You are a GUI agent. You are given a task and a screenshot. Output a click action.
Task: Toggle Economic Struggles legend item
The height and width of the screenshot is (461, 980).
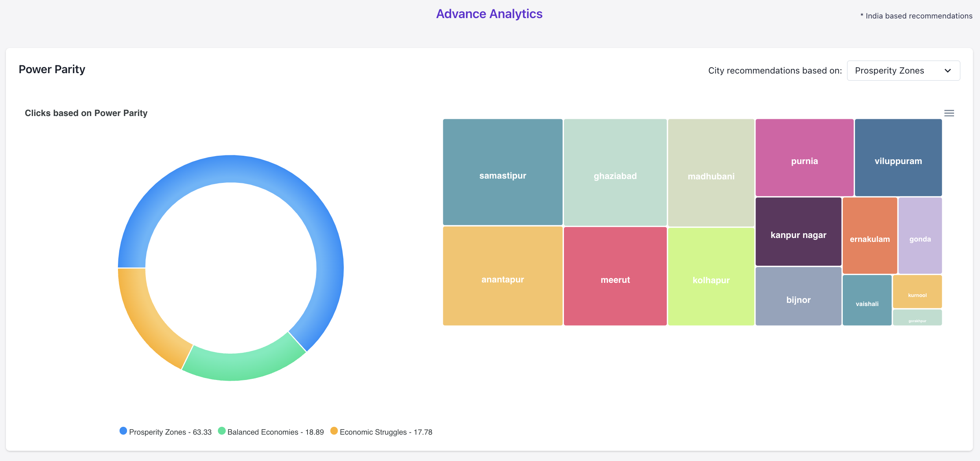385,432
